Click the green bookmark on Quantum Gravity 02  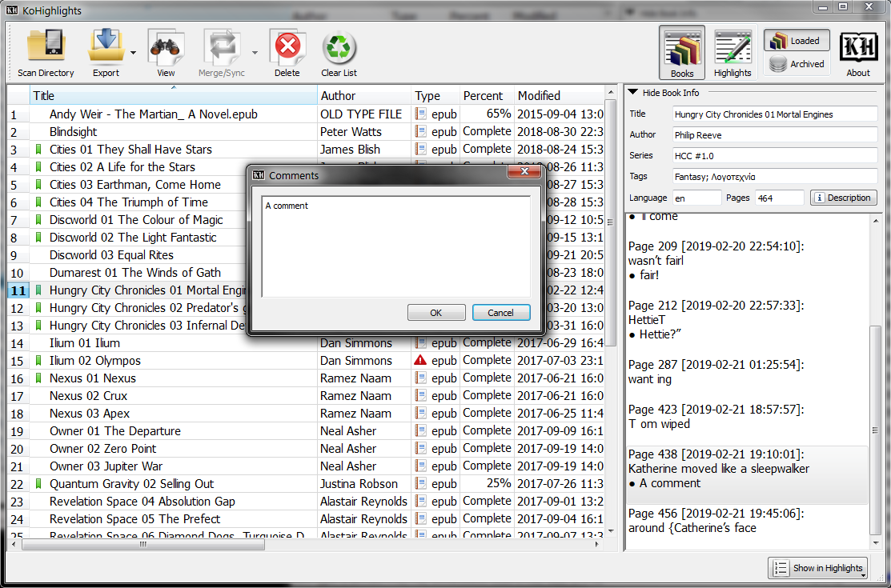(38, 484)
